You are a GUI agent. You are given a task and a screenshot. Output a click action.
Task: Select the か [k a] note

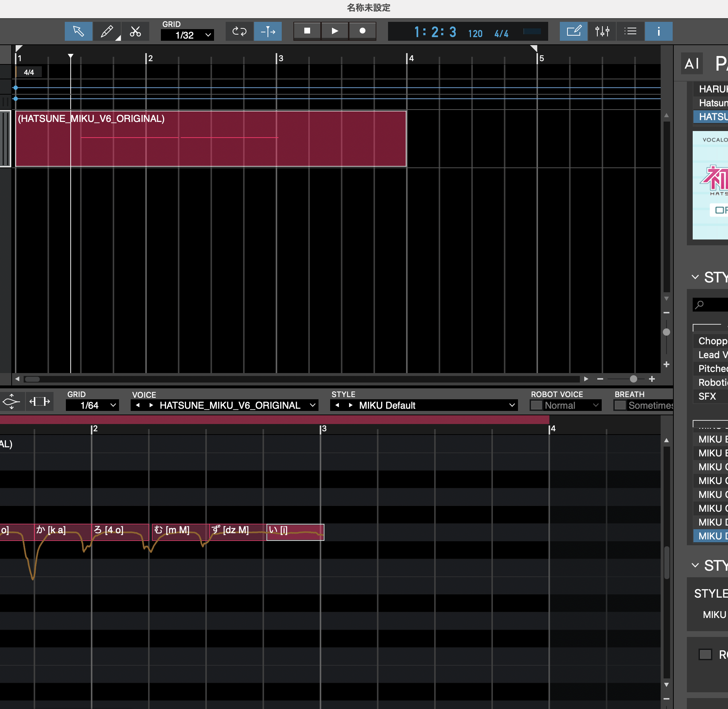63,532
